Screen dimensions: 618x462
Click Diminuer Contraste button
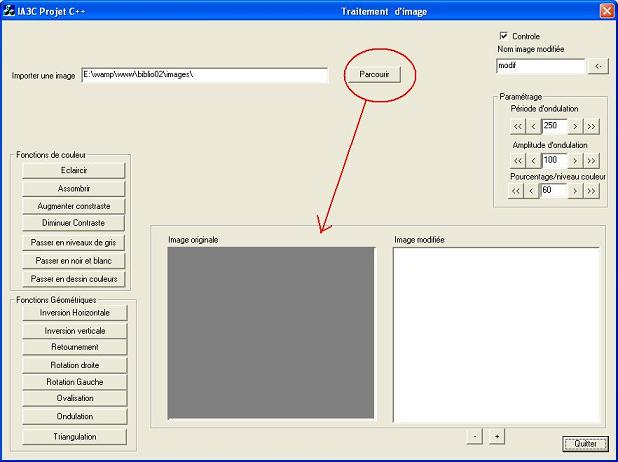pos(74,223)
